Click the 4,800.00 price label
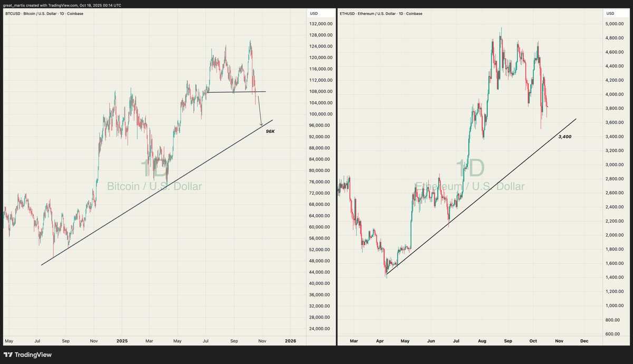This screenshot has width=633, height=364. point(615,39)
